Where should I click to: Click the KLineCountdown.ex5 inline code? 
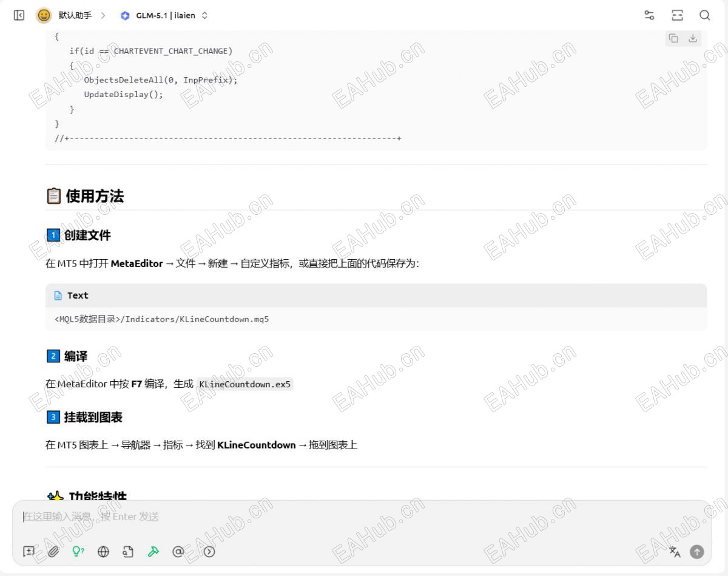(x=245, y=384)
